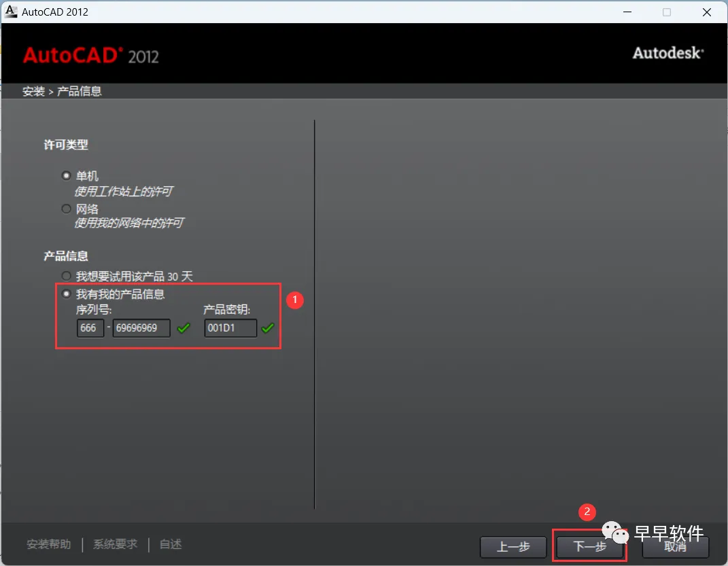Select the 网络 network license radio button
The height and width of the screenshot is (566, 728).
67,209
